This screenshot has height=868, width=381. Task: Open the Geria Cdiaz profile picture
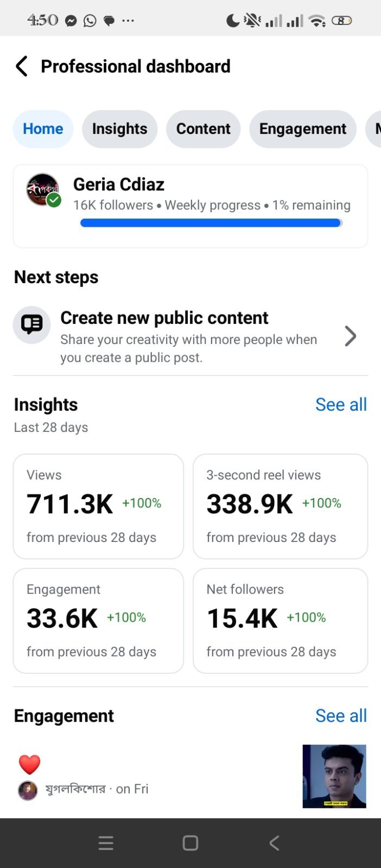tap(43, 190)
